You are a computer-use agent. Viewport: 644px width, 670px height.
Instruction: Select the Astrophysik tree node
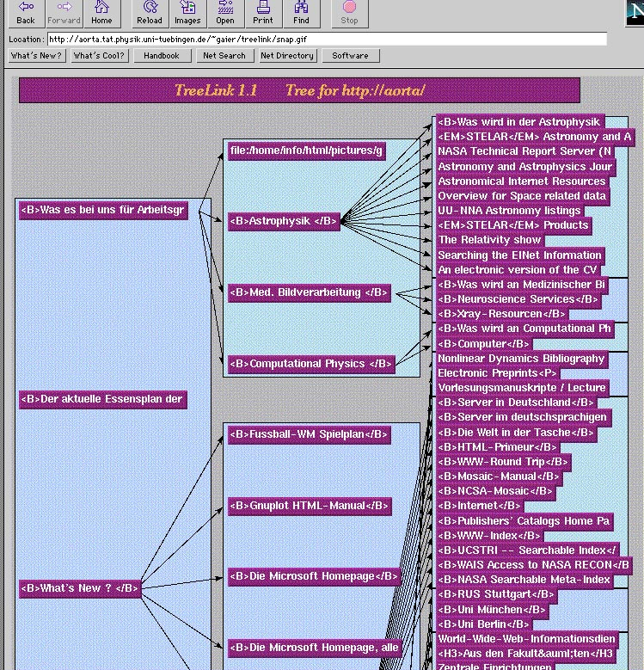coord(284,222)
